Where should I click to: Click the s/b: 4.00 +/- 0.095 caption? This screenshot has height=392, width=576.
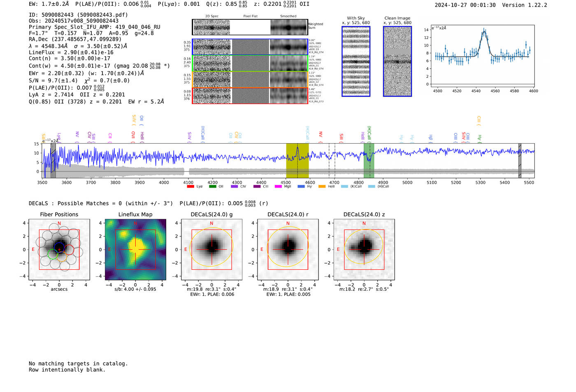pos(135,289)
